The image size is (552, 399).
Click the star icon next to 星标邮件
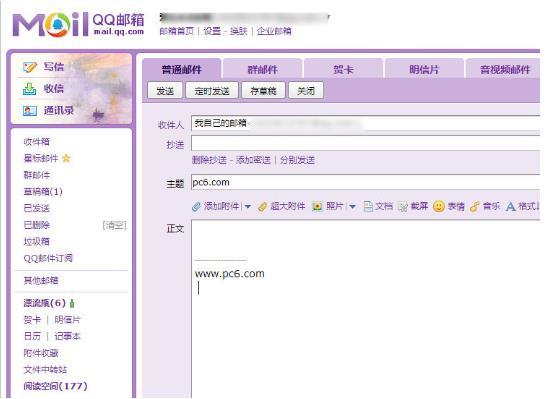(66, 158)
